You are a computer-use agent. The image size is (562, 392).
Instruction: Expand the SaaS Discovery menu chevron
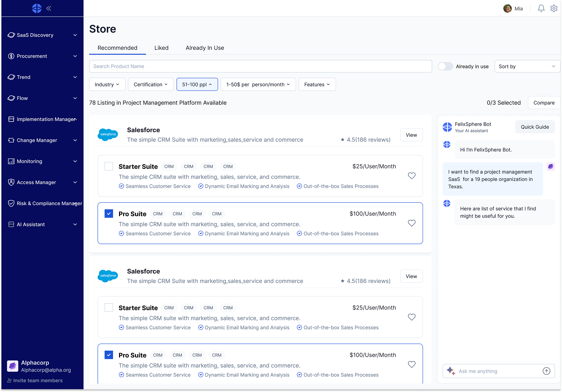pos(75,35)
